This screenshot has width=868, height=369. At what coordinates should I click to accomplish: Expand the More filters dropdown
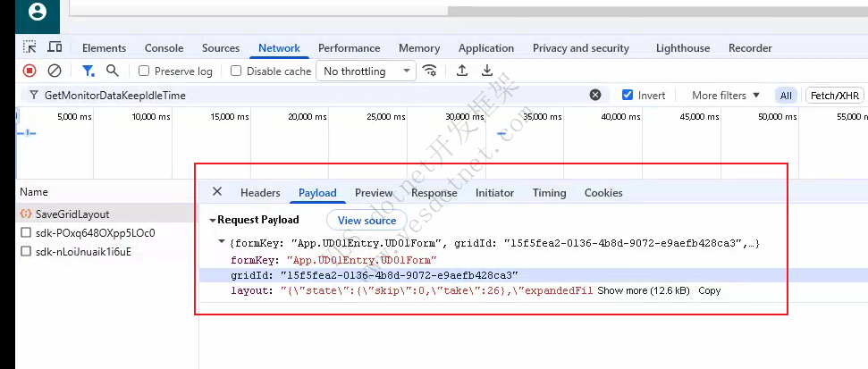(725, 95)
